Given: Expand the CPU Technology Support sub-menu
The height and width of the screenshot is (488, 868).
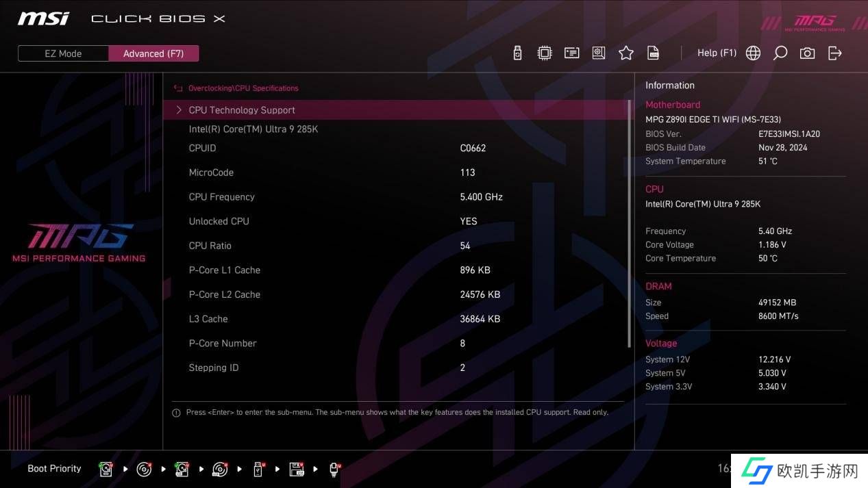Looking at the screenshot, I should pos(242,110).
